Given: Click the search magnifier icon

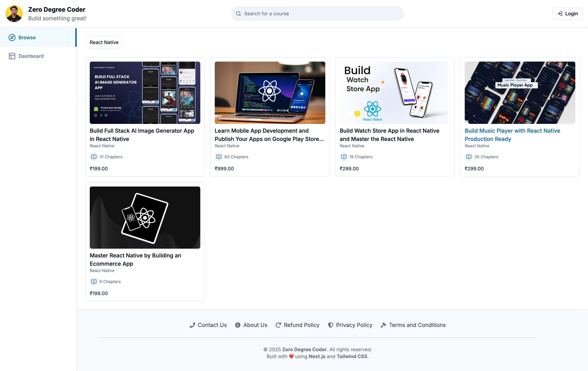Looking at the screenshot, I should (238, 14).
